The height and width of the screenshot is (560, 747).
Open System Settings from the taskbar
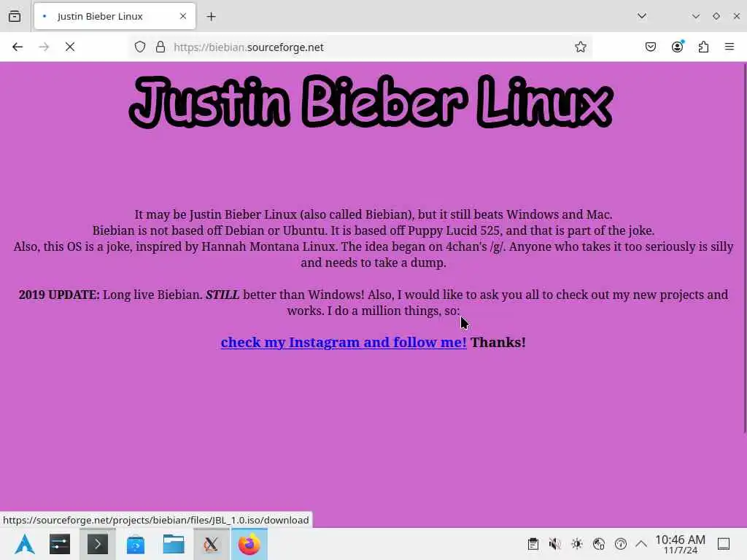60,544
